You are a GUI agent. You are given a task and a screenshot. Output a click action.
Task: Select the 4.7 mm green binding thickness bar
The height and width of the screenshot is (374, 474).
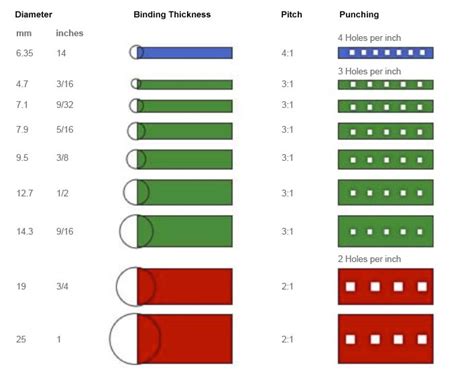[x=184, y=84]
